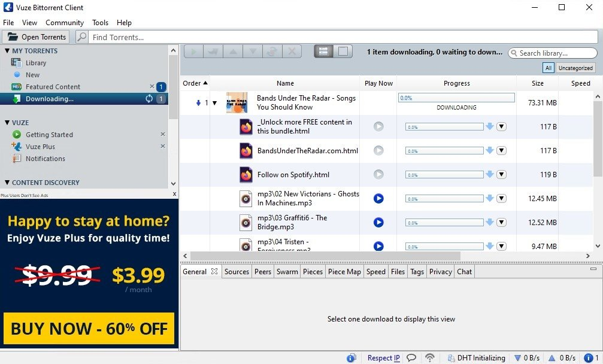Close the Vuze Plus advertisement
The width and height of the screenshot is (603, 364).
point(175,194)
